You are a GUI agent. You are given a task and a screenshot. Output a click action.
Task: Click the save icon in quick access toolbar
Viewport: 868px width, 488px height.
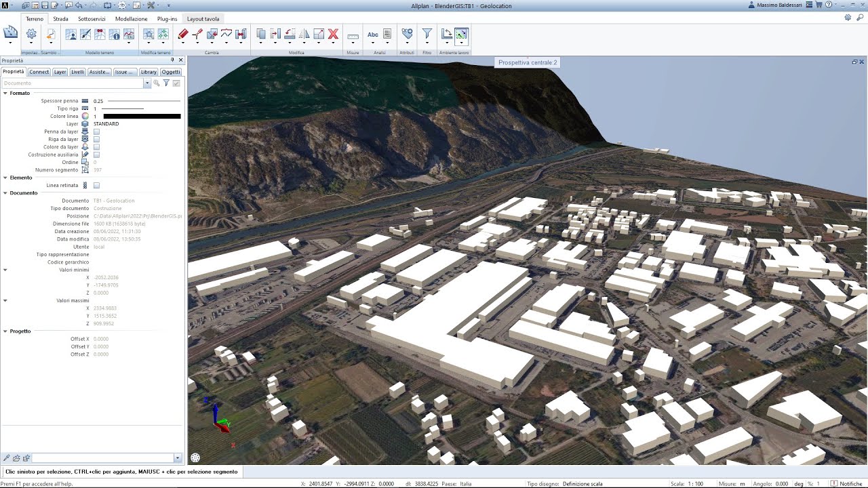[44, 5]
